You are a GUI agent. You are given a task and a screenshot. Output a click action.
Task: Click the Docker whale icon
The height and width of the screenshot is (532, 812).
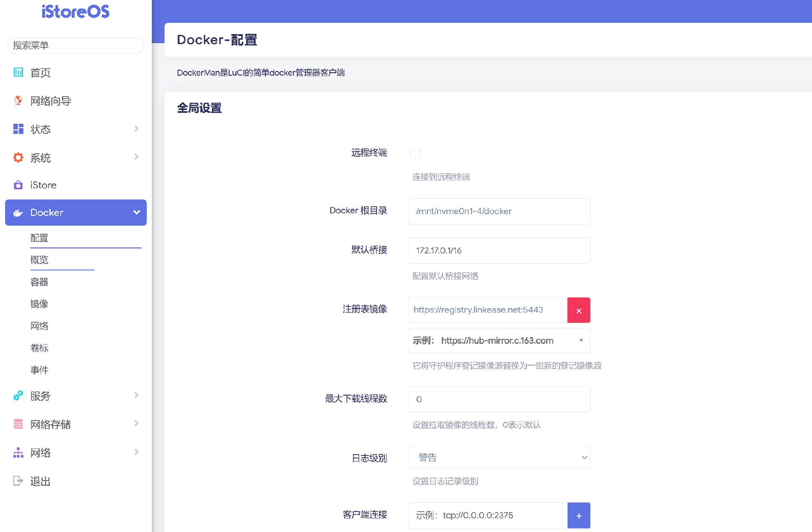click(18, 213)
